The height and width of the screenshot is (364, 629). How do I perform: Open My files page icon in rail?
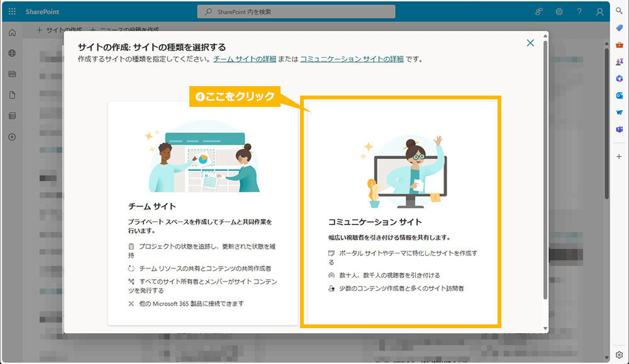pos(12,95)
